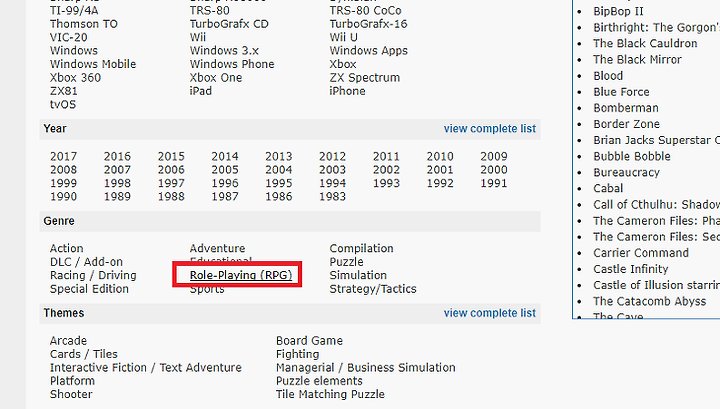Click the Bomberman game entry
Image resolution: width=720 pixels, height=409 pixels.
[625, 108]
